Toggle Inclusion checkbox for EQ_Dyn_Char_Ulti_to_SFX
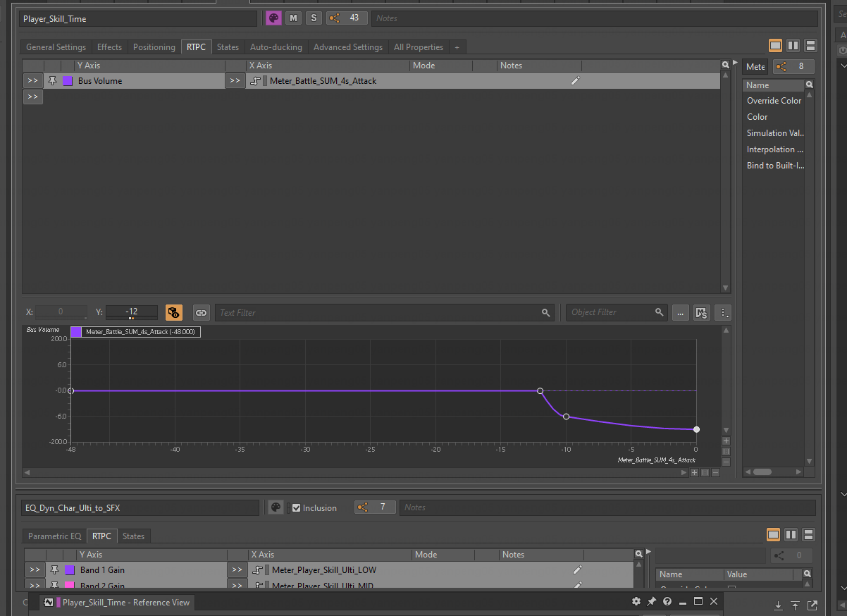Viewport: 847px width, 616px height. [296, 507]
